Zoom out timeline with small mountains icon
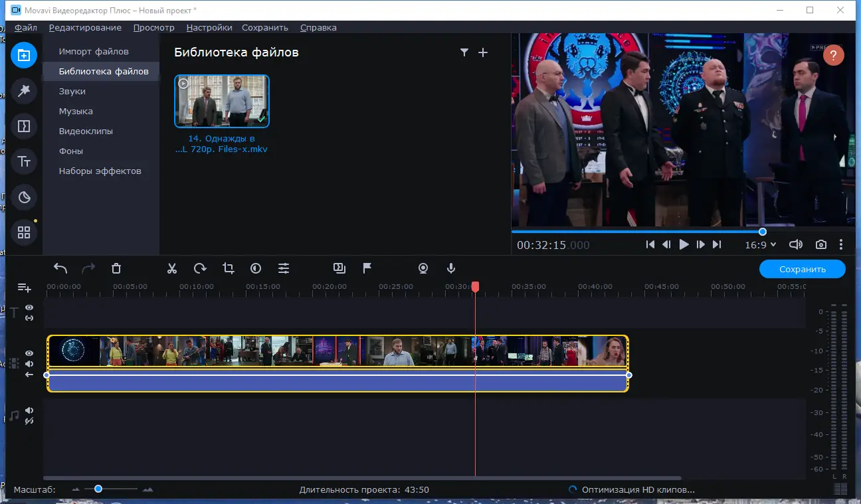Image resolution: width=861 pixels, height=504 pixels. tap(75, 490)
